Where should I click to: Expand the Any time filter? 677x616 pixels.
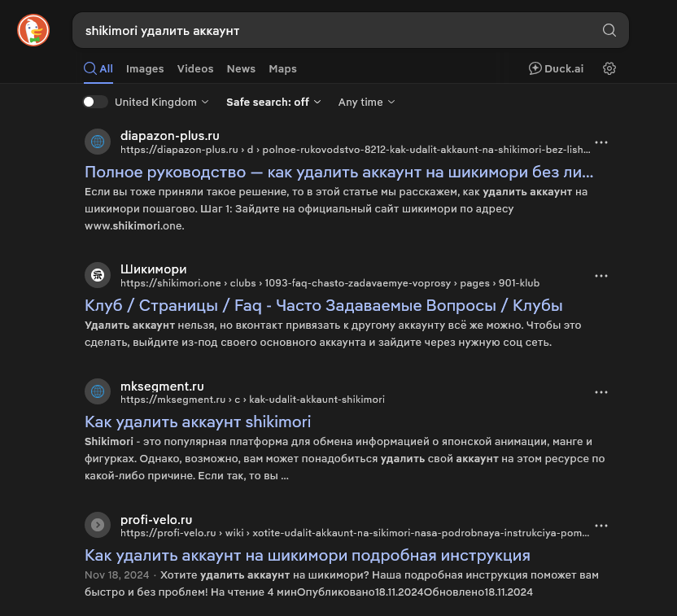366,102
